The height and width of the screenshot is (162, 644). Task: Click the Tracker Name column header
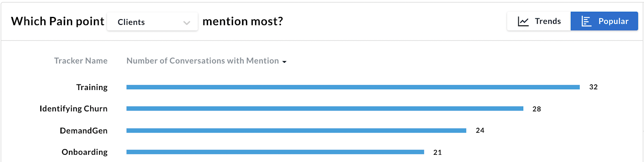(x=80, y=61)
